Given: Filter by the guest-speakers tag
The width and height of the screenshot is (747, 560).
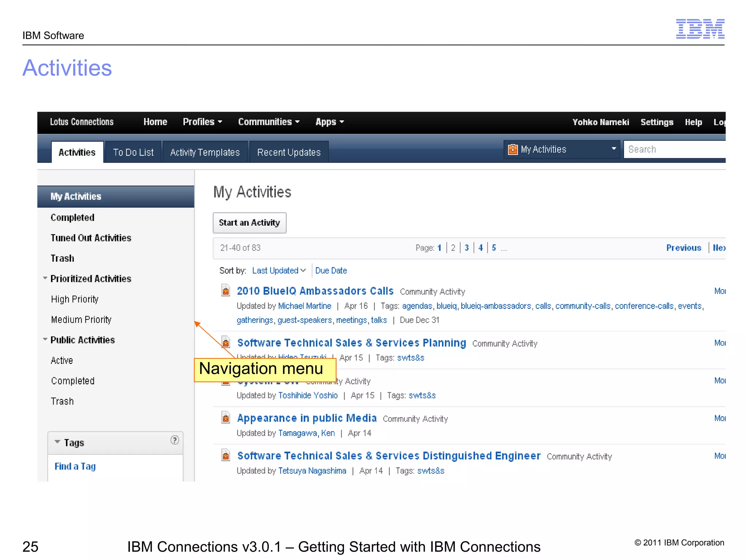Looking at the screenshot, I should pyautogui.click(x=305, y=320).
